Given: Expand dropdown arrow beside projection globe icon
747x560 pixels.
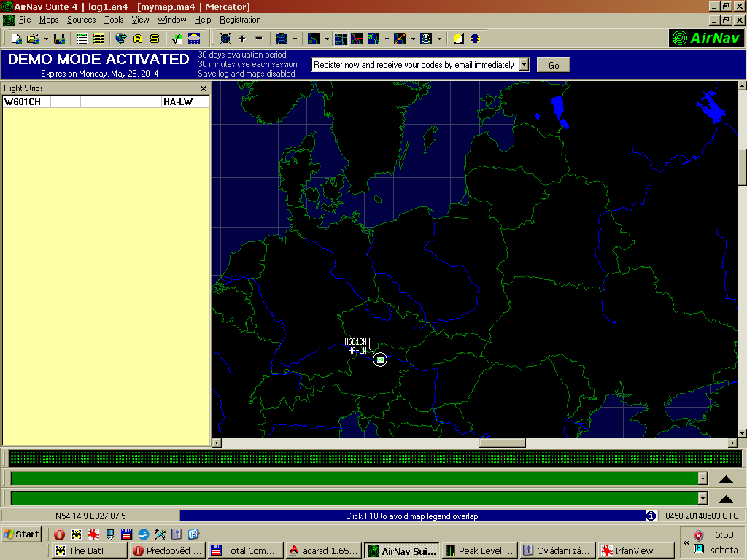Looking at the screenshot, I should pyautogui.click(x=295, y=39).
